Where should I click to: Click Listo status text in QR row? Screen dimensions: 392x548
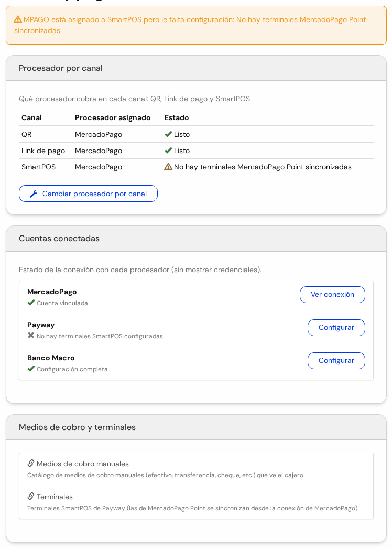[182, 135]
